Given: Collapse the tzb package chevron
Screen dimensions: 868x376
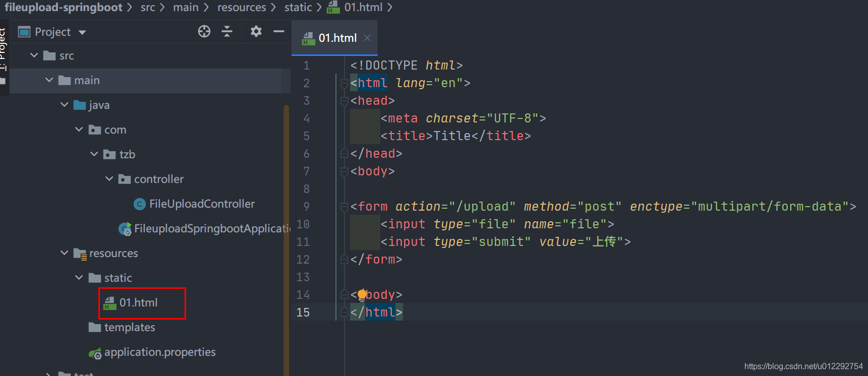Looking at the screenshot, I should pyautogui.click(x=94, y=154).
